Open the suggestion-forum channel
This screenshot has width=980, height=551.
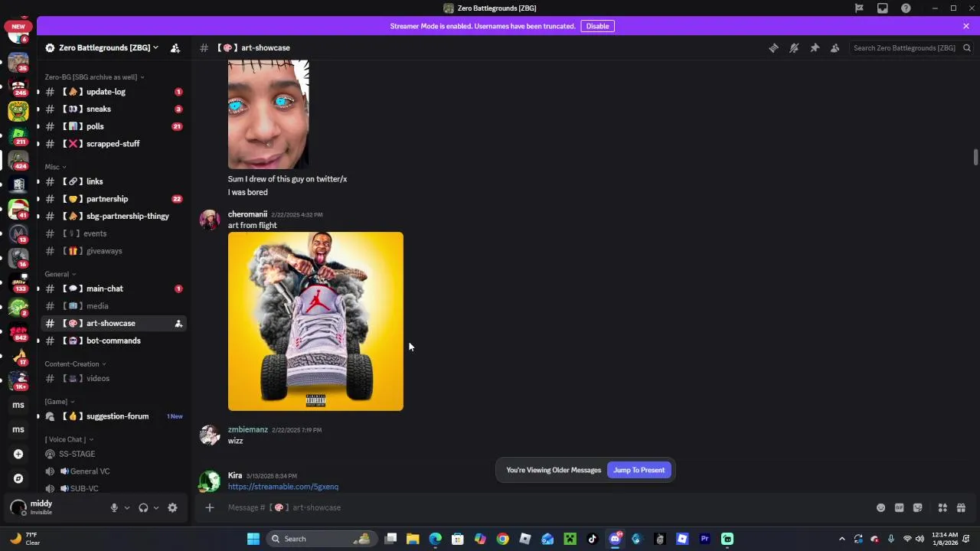click(x=113, y=416)
